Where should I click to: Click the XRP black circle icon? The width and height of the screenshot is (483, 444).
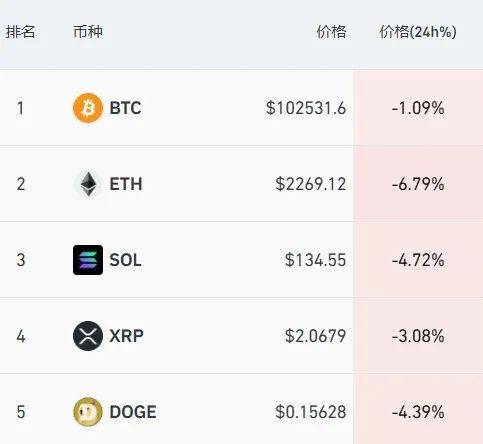88,336
